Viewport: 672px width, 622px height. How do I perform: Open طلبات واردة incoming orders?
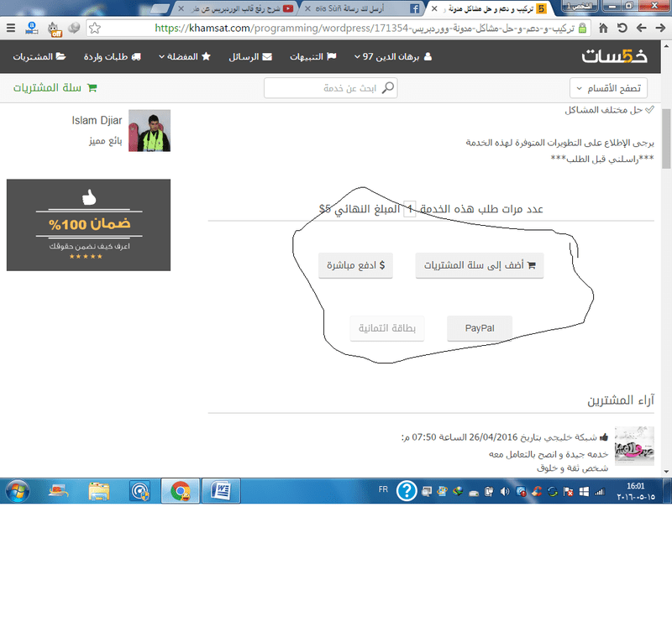click(x=113, y=56)
